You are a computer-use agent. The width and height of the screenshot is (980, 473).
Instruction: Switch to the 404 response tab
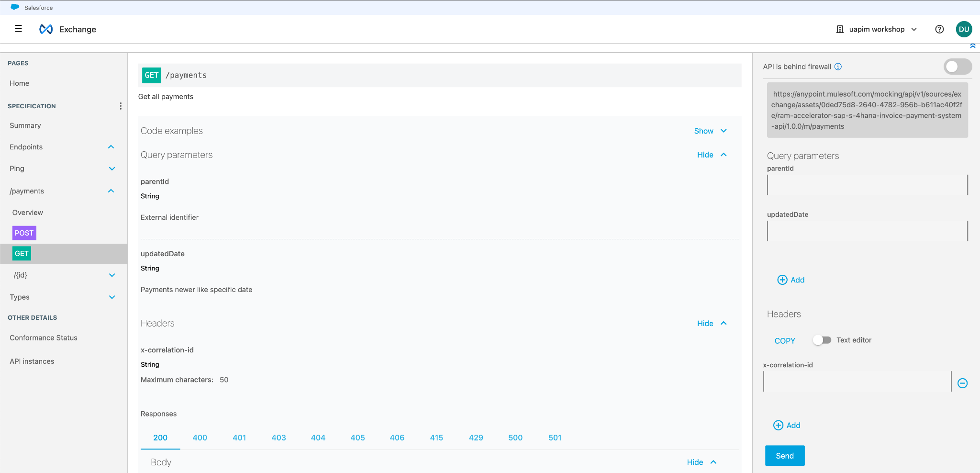[318, 438]
